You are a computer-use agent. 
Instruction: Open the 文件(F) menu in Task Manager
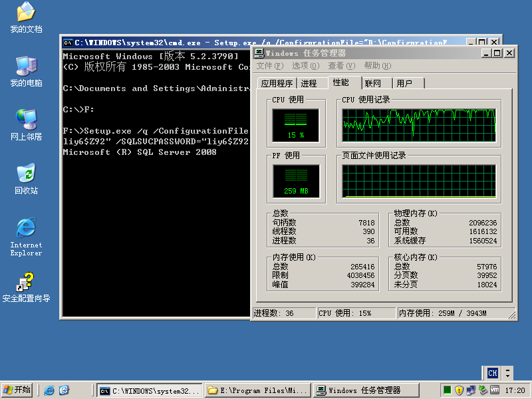click(270, 65)
